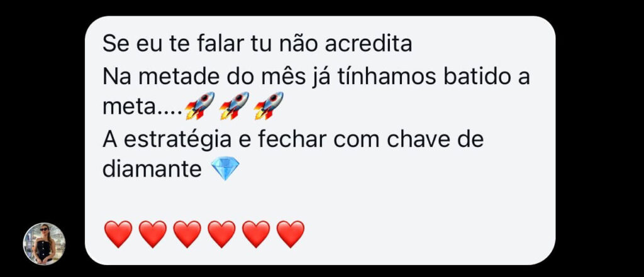The width and height of the screenshot is (644, 277).
Task: Click the fourth red heart emoji
Action: click(222, 234)
